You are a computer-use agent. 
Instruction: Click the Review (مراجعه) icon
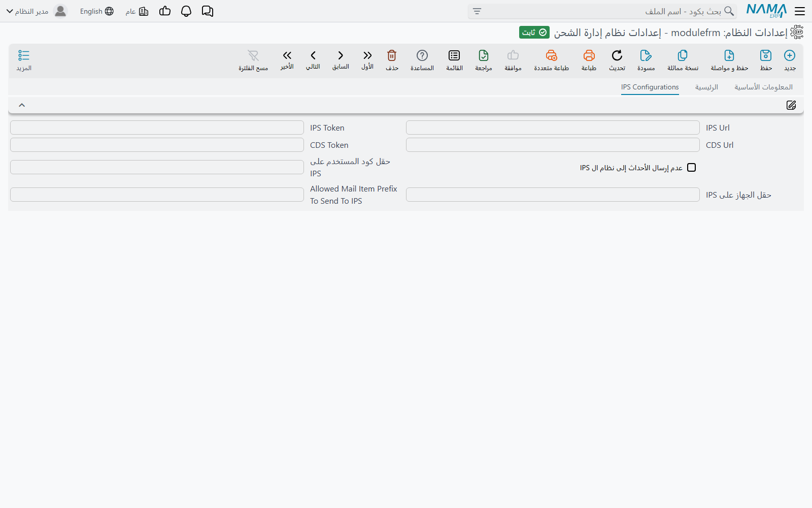(x=484, y=55)
